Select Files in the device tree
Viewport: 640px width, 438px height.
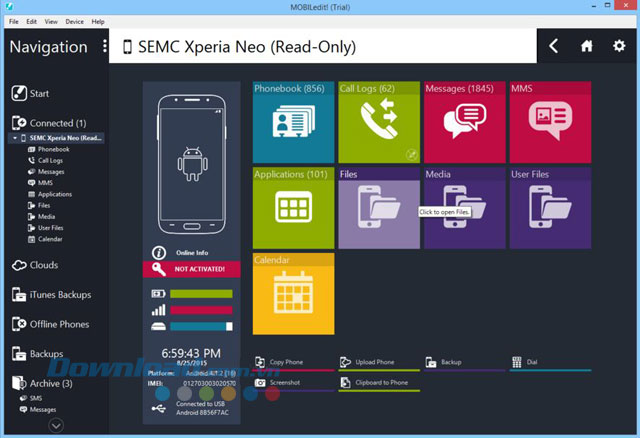(x=39, y=205)
